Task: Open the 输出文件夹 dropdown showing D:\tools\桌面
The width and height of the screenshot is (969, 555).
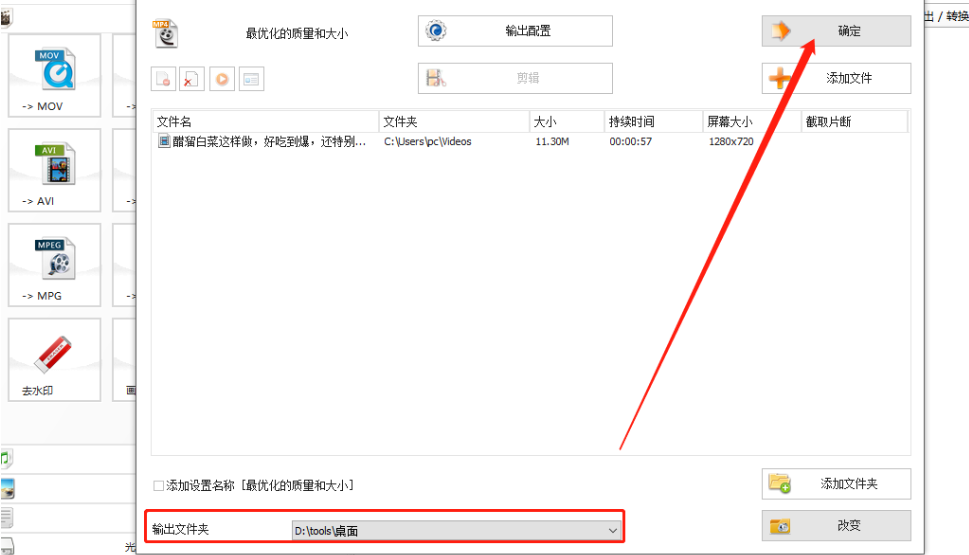Action: tap(456, 530)
